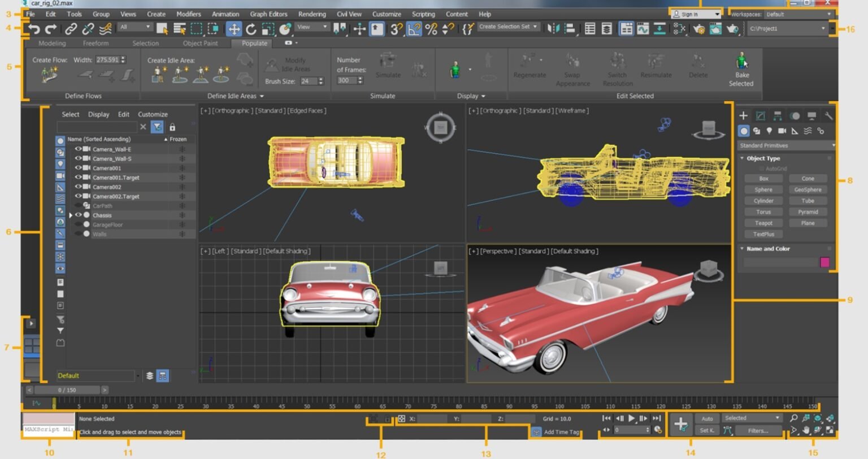Enable the 3D Snaps Toggle
This screenshot has height=459, width=868.
396,28
